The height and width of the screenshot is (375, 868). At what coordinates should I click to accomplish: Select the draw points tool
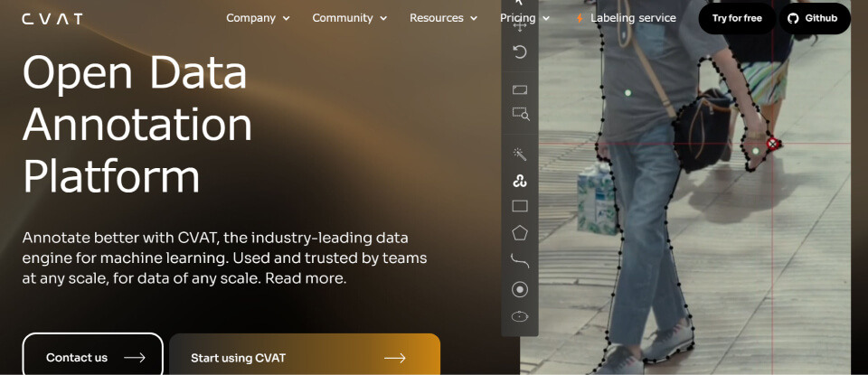(519, 289)
